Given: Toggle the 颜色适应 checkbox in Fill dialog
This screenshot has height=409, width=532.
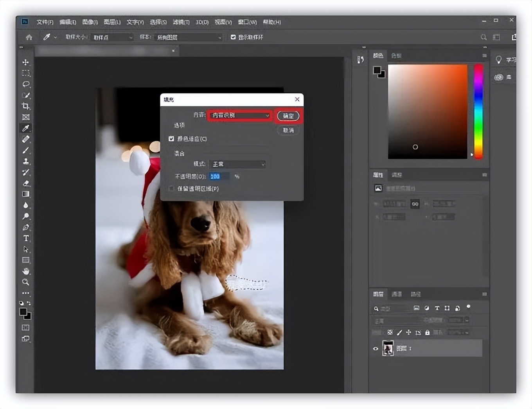Looking at the screenshot, I should pyautogui.click(x=171, y=139).
